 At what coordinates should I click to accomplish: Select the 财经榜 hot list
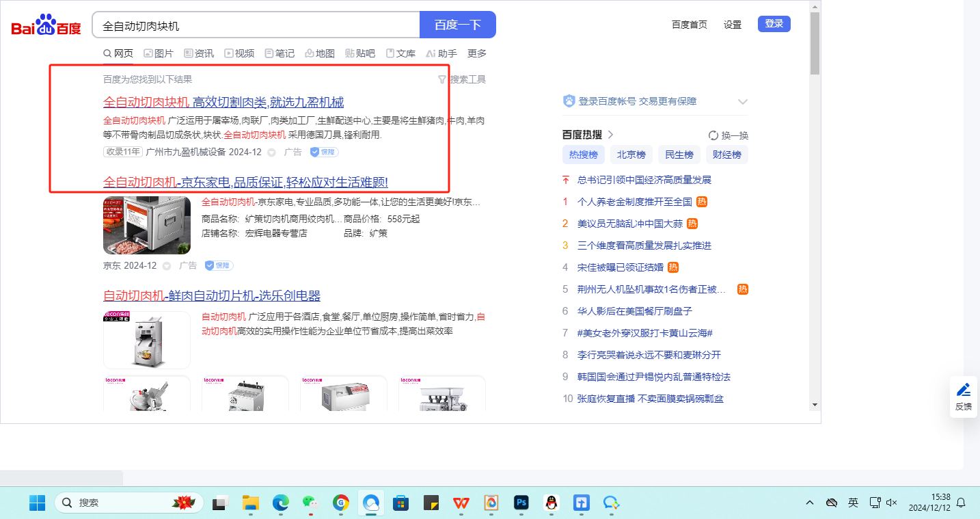point(726,155)
